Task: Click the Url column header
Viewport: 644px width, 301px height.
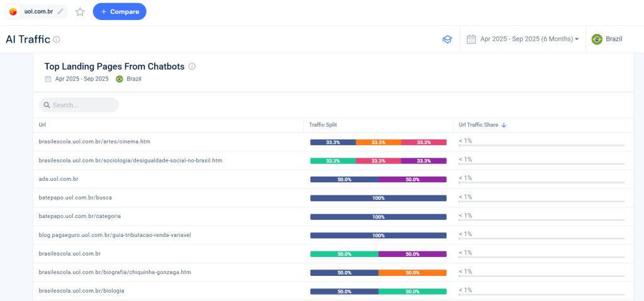Action: tap(42, 125)
